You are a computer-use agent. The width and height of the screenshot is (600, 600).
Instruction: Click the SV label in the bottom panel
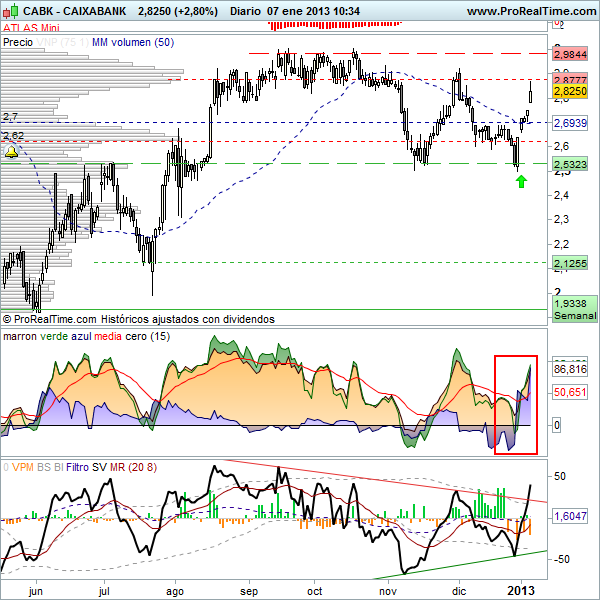99,467
